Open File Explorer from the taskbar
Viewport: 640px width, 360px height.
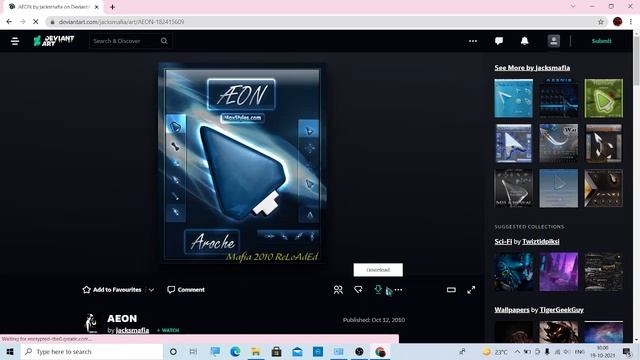tap(256, 351)
